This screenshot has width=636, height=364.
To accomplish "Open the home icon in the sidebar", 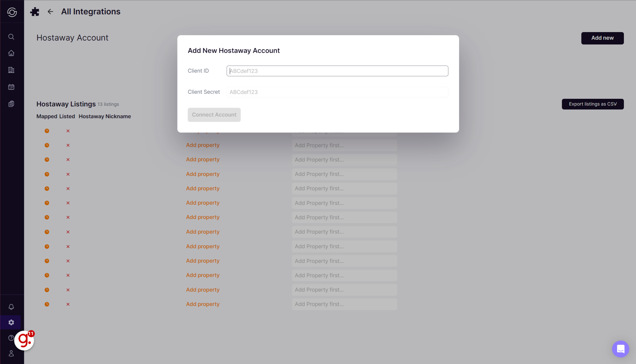I will point(11,53).
